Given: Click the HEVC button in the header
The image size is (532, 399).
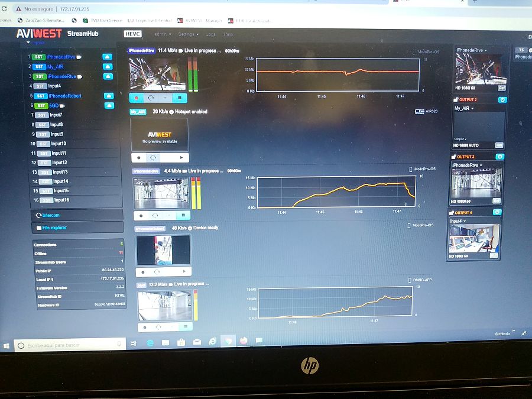Looking at the screenshot, I should [132, 34].
